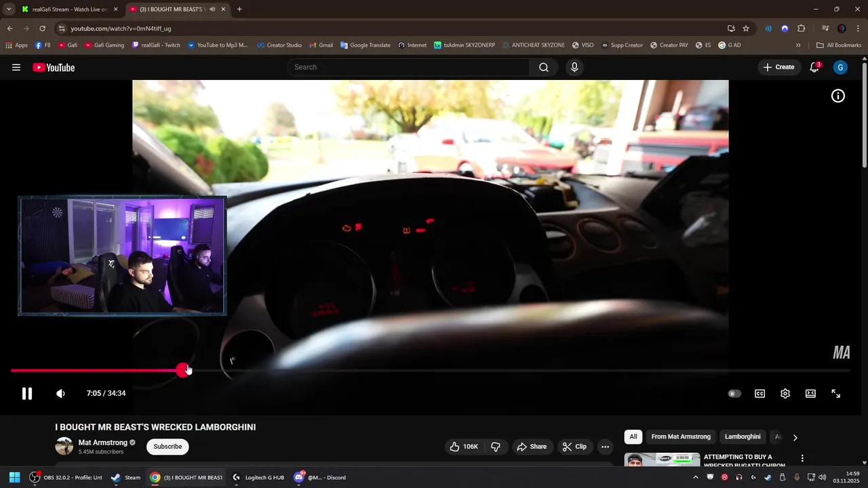Open the Gmail bookmark
Image resolution: width=868 pixels, height=488 pixels.
point(321,45)
